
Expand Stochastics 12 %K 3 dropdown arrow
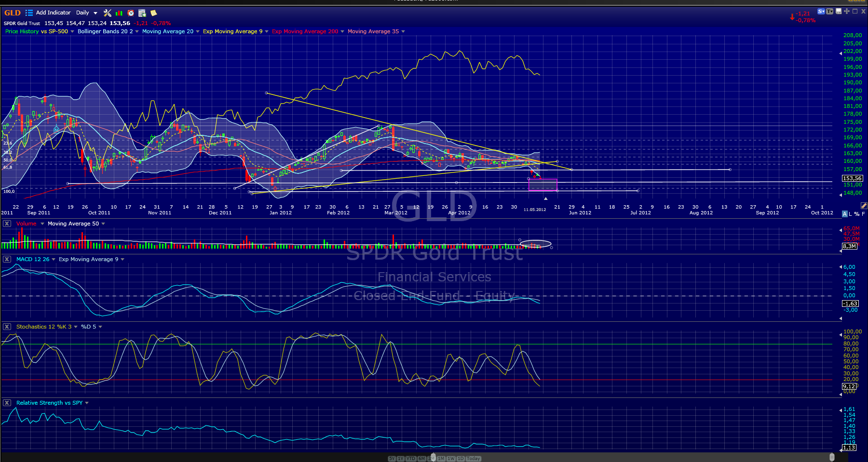[x=76, y=327]
